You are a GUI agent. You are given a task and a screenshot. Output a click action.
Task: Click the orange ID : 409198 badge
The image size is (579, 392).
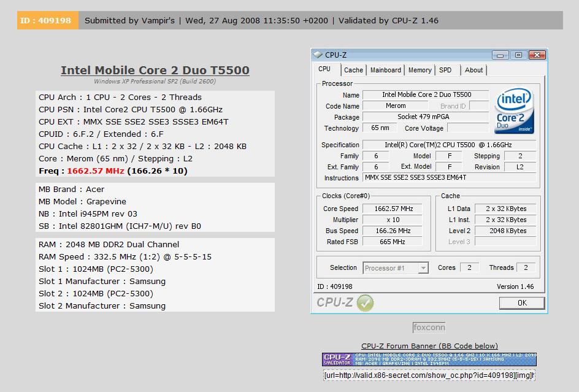point(48,20)
